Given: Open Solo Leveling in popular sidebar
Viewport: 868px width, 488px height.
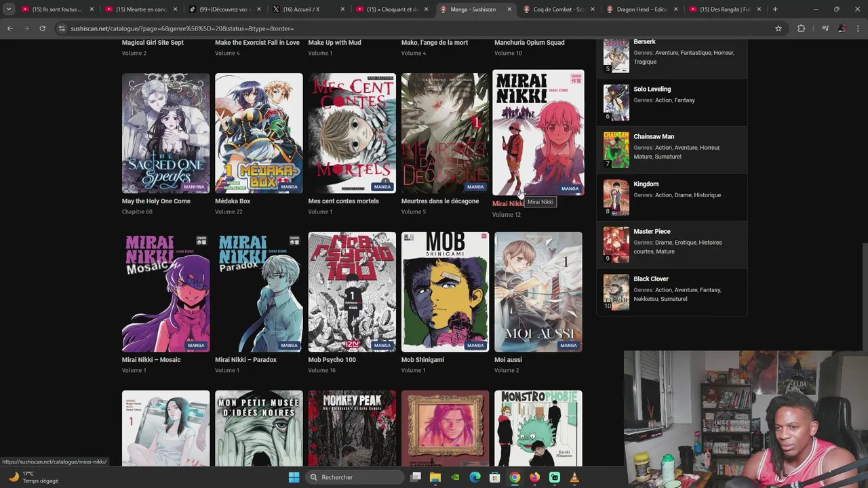Looking at the screenshot, I should 652,89.
